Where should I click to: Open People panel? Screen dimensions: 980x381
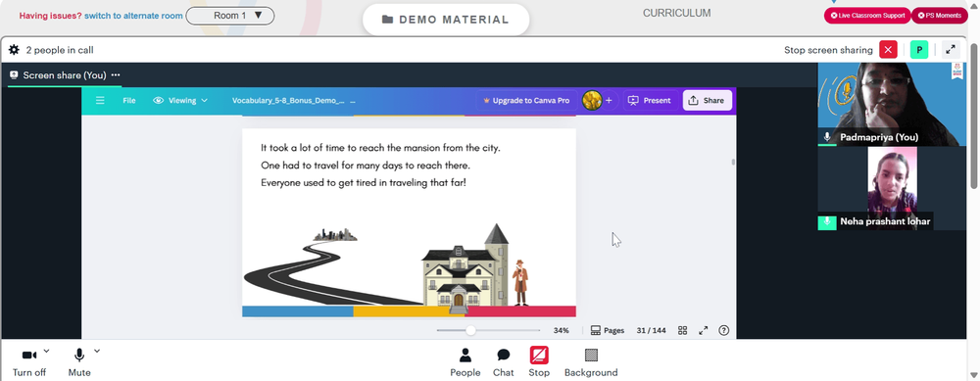[465, 362]
